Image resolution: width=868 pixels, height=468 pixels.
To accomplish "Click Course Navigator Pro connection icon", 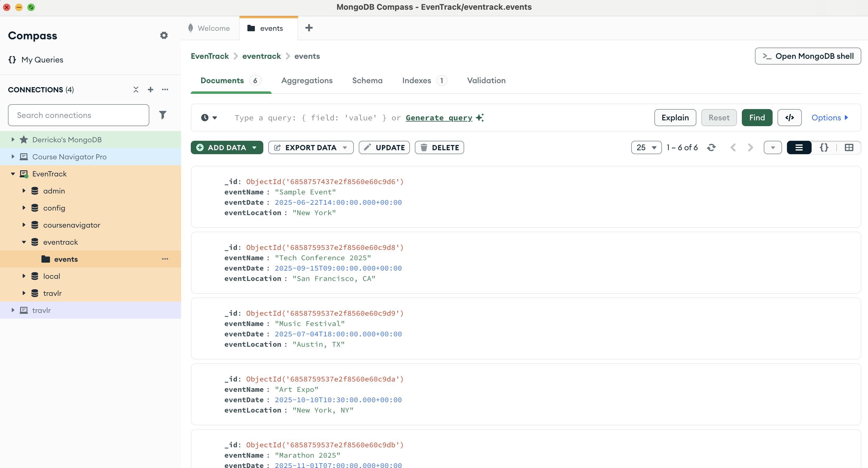I will coord(23,157).
